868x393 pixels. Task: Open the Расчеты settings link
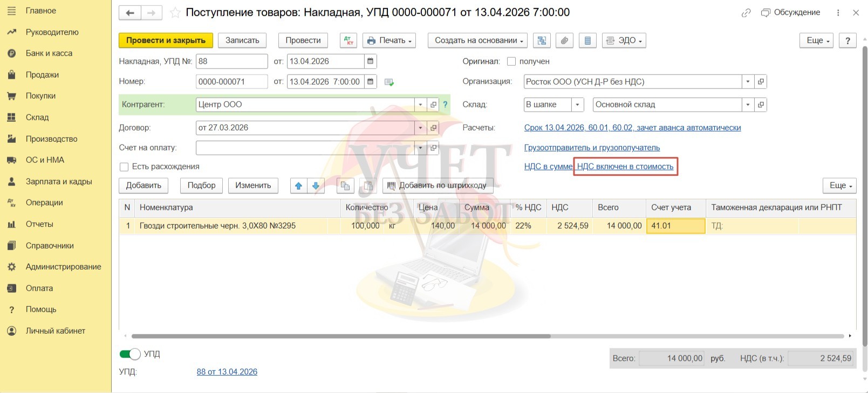(x=632, y=128)
